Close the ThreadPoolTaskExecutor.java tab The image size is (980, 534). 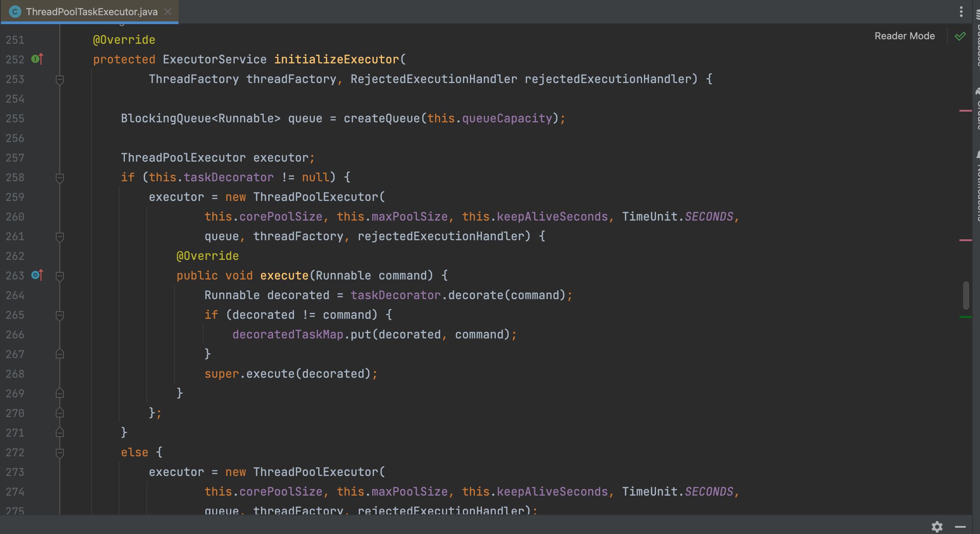click(168, 12)
